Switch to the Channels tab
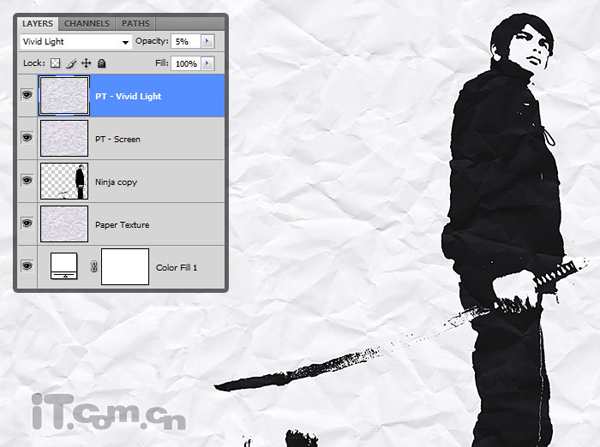Image resolution: width=600 pixels, height=447 pixels. pyautogui.click(x=87, y=24)
